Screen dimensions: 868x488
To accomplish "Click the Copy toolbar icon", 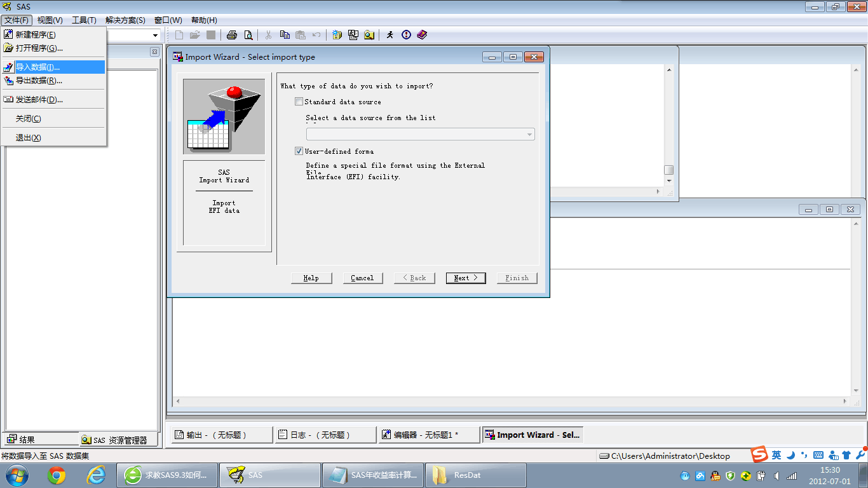I will tap(285, 35).
